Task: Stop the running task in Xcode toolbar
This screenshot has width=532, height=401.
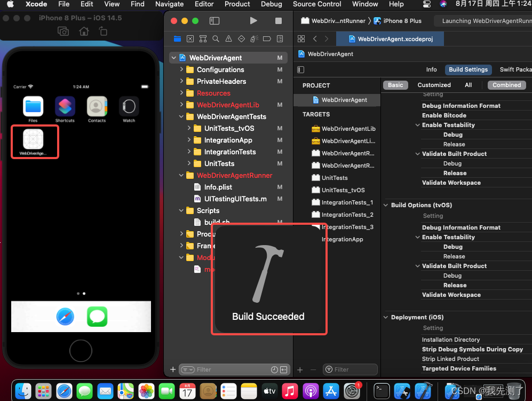Action: [x=278, y=21]
